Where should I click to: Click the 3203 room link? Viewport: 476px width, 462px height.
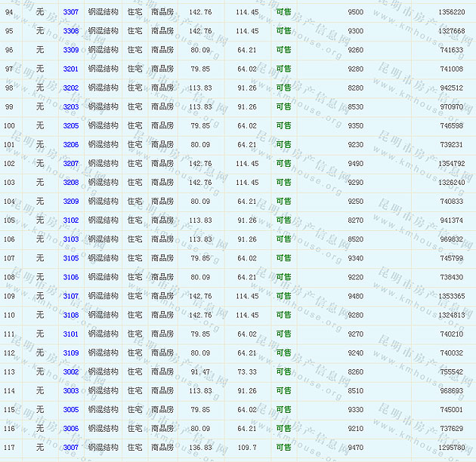click(70, 107)
